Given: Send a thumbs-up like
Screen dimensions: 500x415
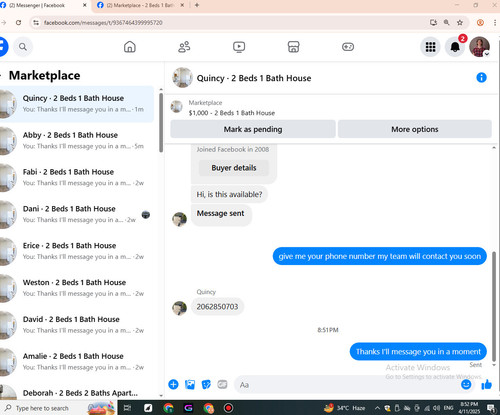Looking at the screenshot, I should point(486,384).
